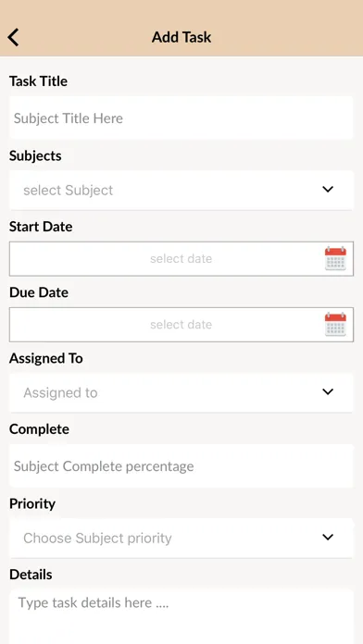Expand the Subjects chevron arrow
Screen dimensions: 363x644
pyautogui.click(x=328, y=190)
